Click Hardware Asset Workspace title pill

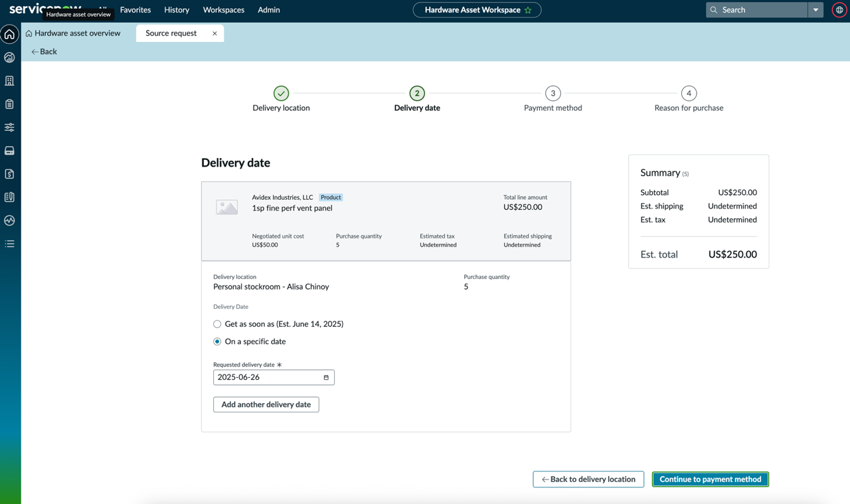(x=477, y=10)
